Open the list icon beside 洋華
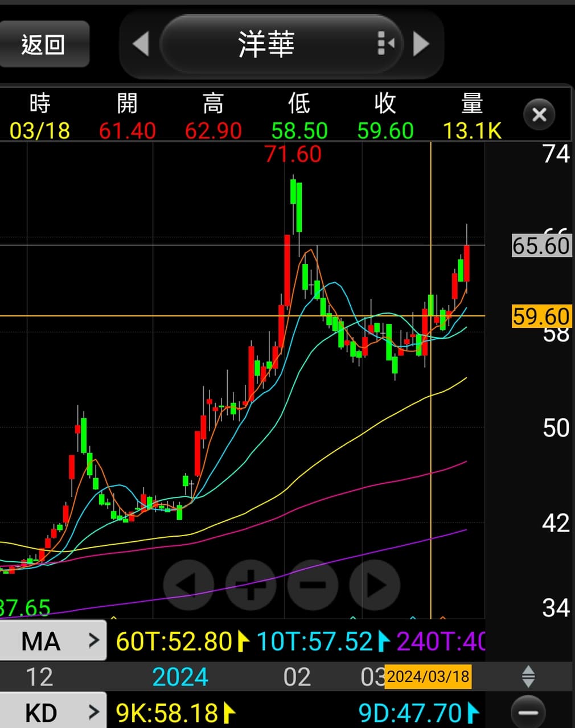Screen dimensions: 575x728 click(386, 44)
